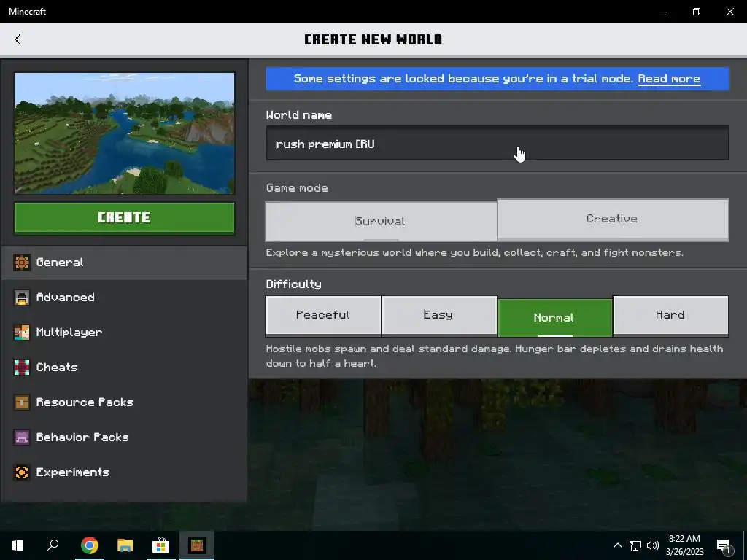Close the Minecraft window
The image size is (747, 560).
tap(729, 12)
